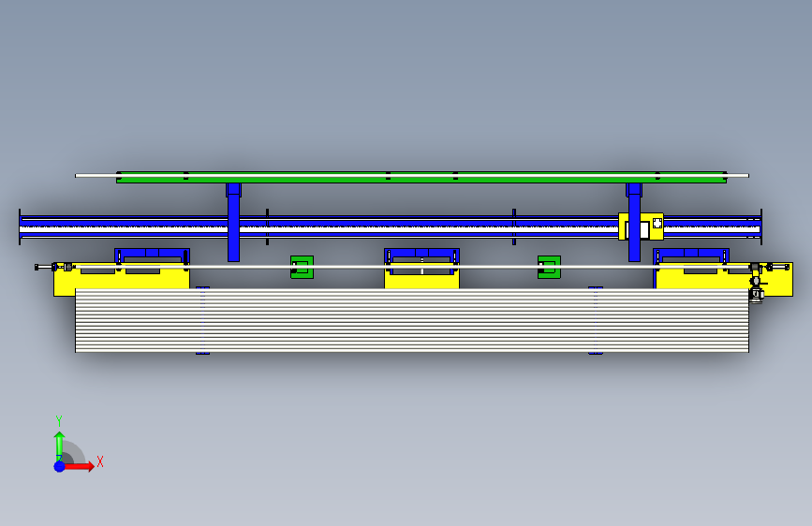Viewport: 812px width, 526px height.
Task: Select the yellow carriage on the blue rail
Action: click(x=642, y=226)
